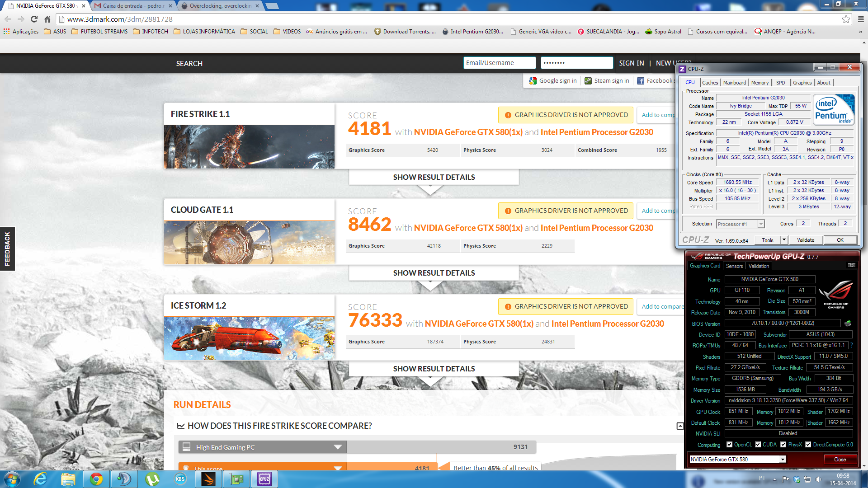The height and width of the screenshot is (488, 868).
Task: Collapse the Fire Strike score compare section
Action: click(x=680, y=426)
